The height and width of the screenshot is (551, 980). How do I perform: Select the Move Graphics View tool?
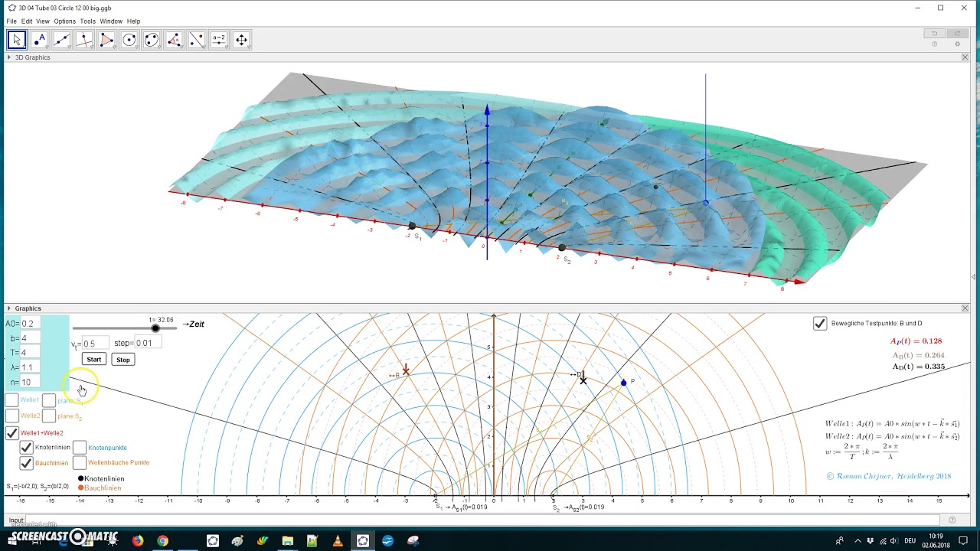(241, 40)
